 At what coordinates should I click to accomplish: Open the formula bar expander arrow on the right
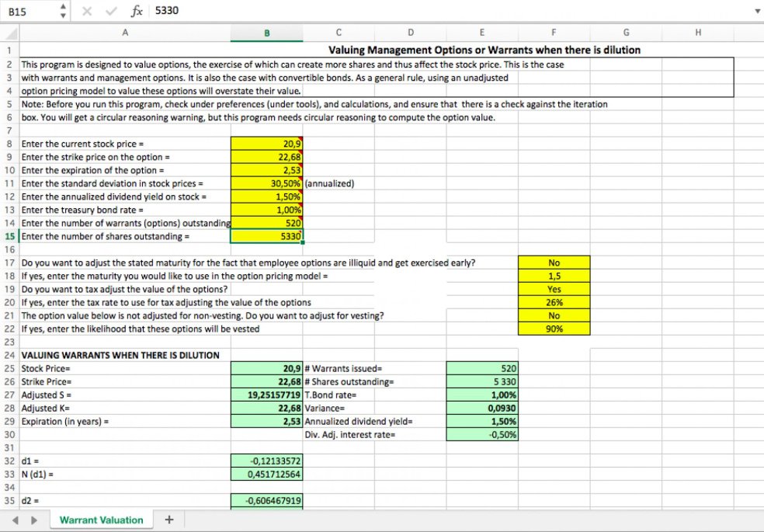click(x=757, y=11)
